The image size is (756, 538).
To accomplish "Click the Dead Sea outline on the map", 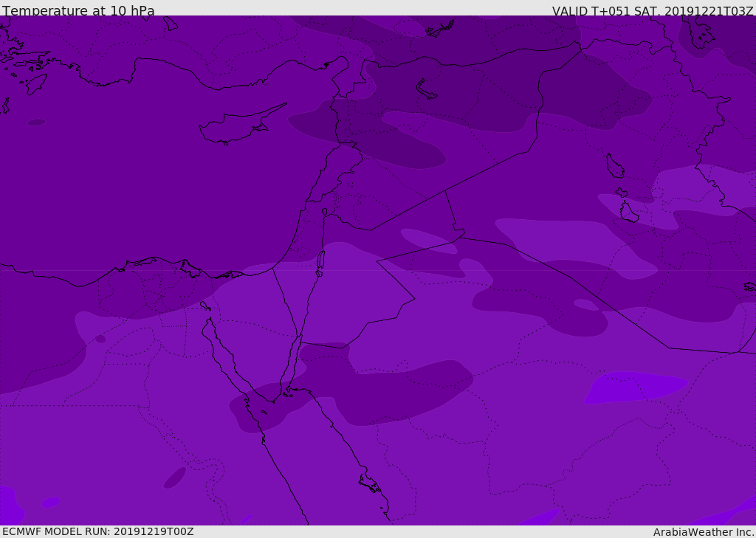I will pyautogui.click(x=320, y=263).
